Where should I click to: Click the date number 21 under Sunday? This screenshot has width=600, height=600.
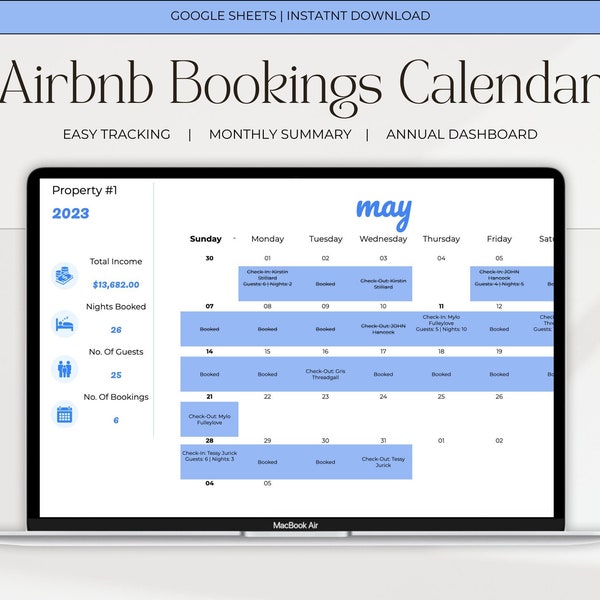tap(209, 396)
